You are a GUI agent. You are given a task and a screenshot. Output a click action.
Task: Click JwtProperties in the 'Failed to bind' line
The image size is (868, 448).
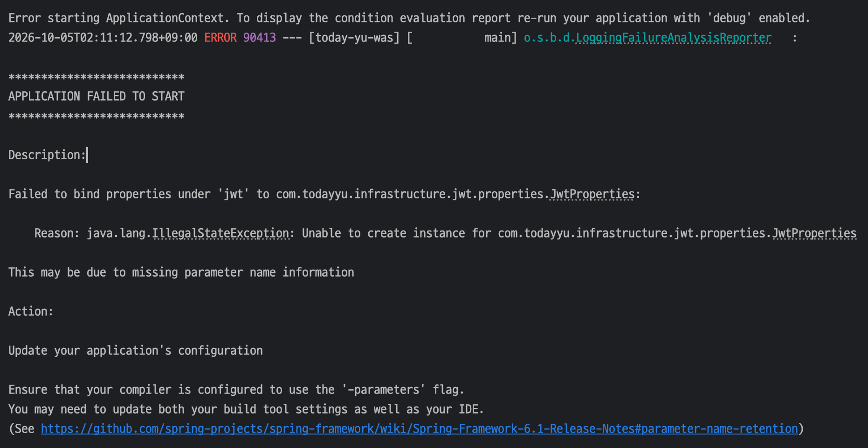click(592, 194)
